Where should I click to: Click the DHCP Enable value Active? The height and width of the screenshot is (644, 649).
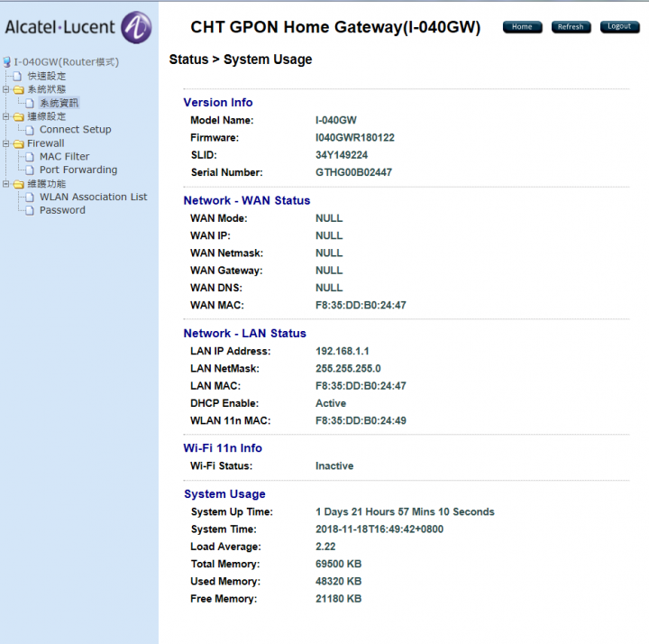[331, 403]
